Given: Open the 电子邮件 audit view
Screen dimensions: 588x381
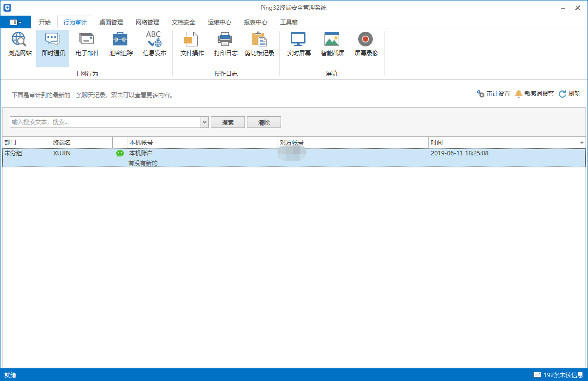Looking at the screenshot, I should [87, 44].
